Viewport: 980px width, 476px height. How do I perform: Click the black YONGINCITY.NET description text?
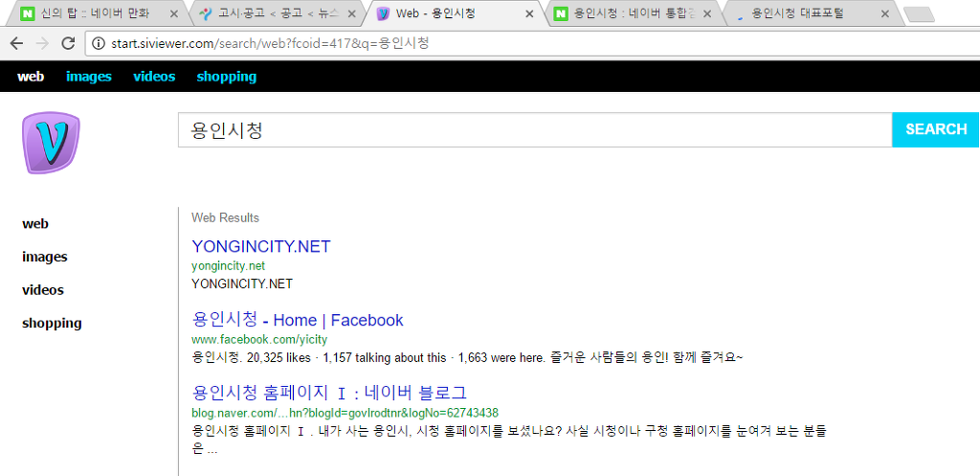click(242, 284)
